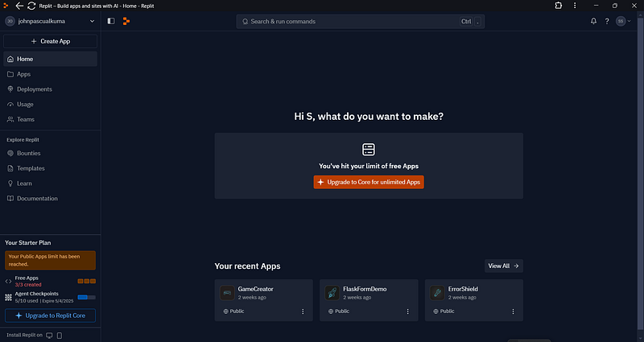Click the ErrorShield wrench icon
644x342 pixels.
coord(437,293)
